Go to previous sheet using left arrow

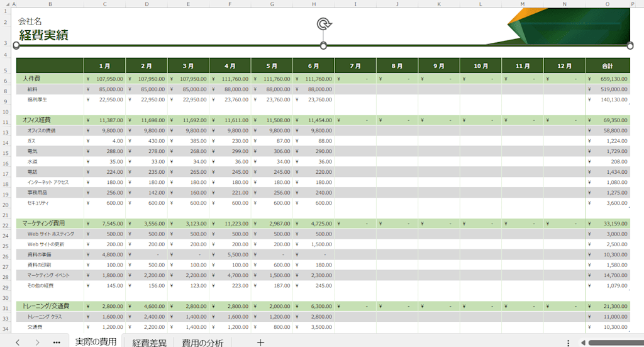[17, 342]
